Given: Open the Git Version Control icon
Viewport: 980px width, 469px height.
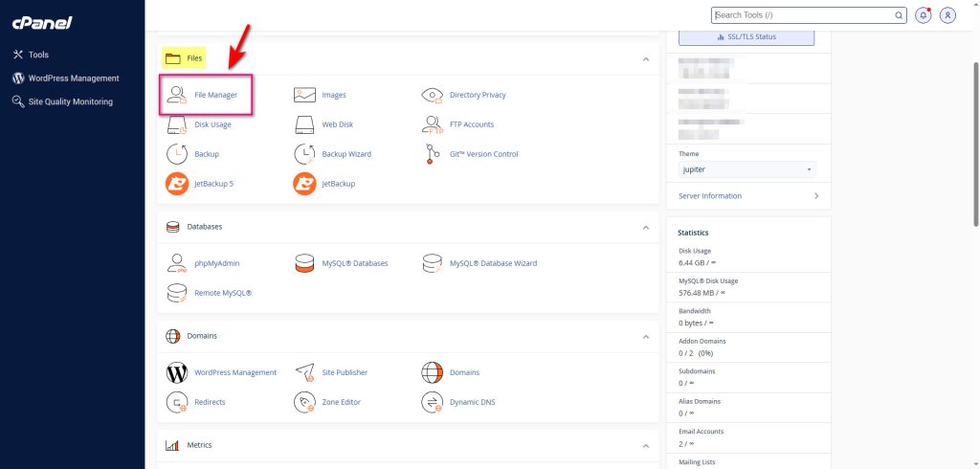Looking at the screenshot, I should 433,154.
